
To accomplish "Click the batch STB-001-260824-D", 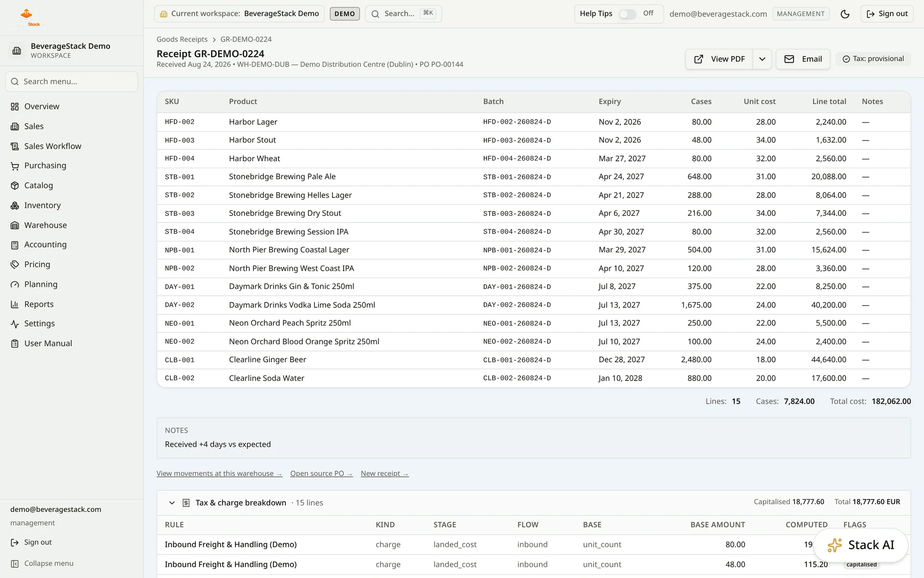I will click(x=517, y=177).
